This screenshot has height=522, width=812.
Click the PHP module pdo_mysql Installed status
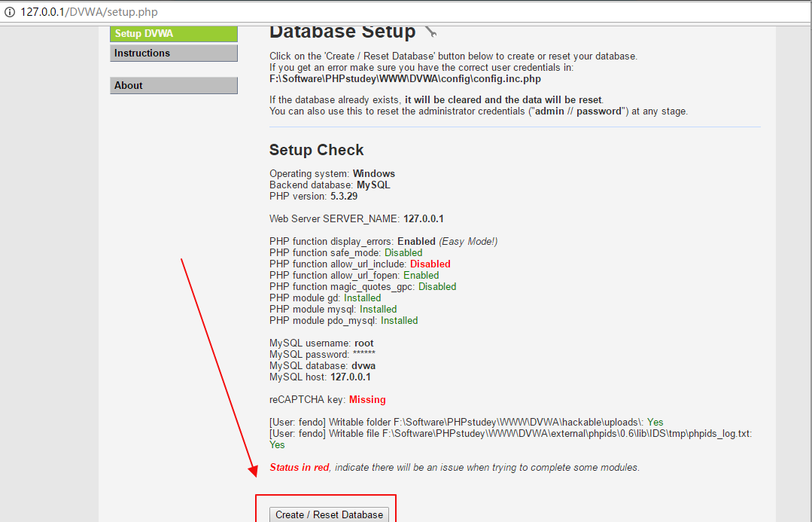pos(399,321)
